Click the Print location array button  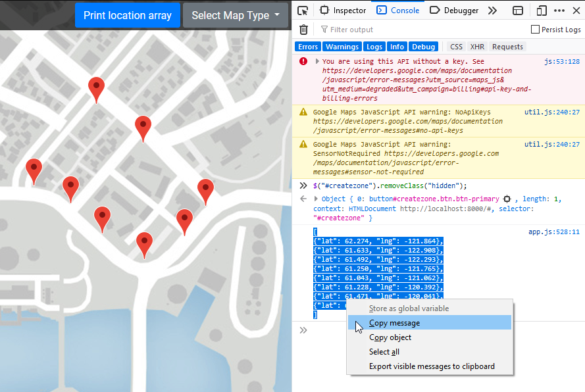(127, 14)
